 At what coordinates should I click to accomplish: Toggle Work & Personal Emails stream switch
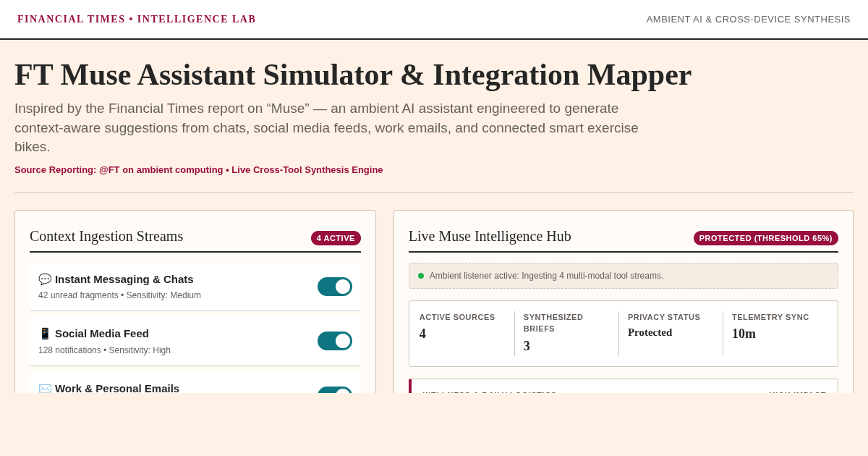(x=335, y=390)
